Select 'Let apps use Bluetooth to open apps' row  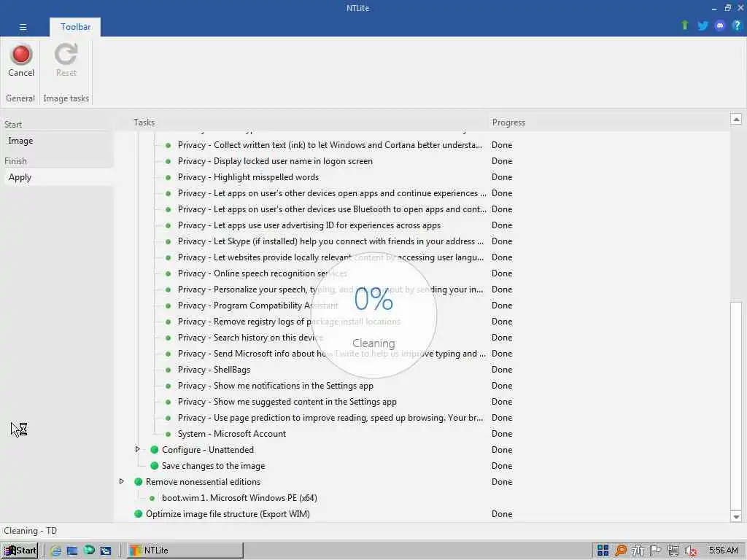coord(332,209)
